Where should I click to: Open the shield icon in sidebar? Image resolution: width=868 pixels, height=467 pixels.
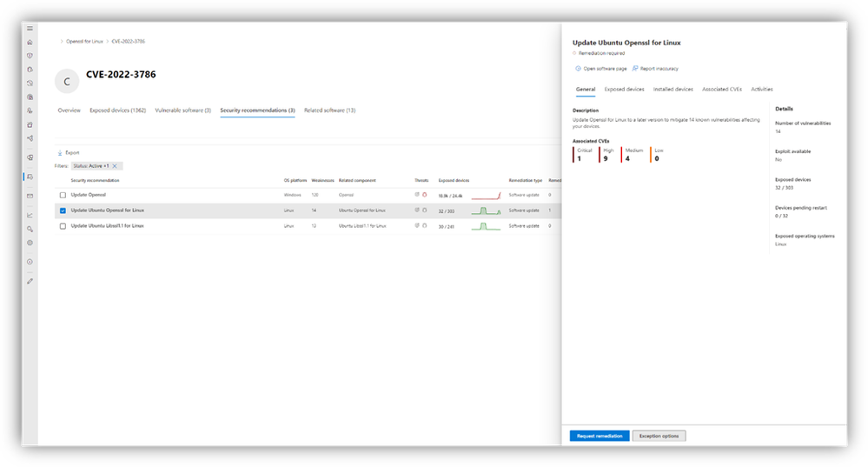(30, 56)
